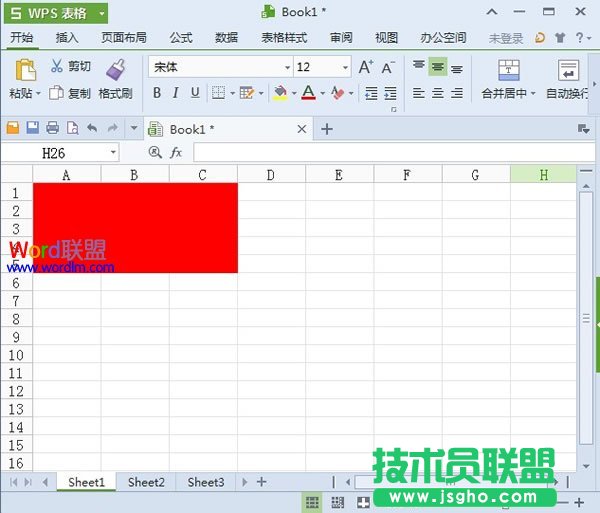Image resolution: width=600 pixels, height=513 pixels.
Task: Decrease indent icon
Action: (371, 93)
